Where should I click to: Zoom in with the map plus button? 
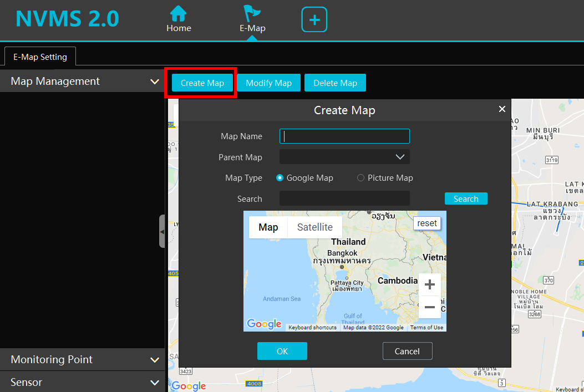tap(429, 285)
